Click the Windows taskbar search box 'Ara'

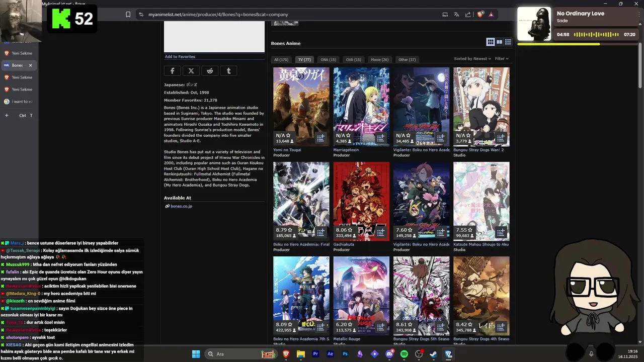click(x=241, y=354)
